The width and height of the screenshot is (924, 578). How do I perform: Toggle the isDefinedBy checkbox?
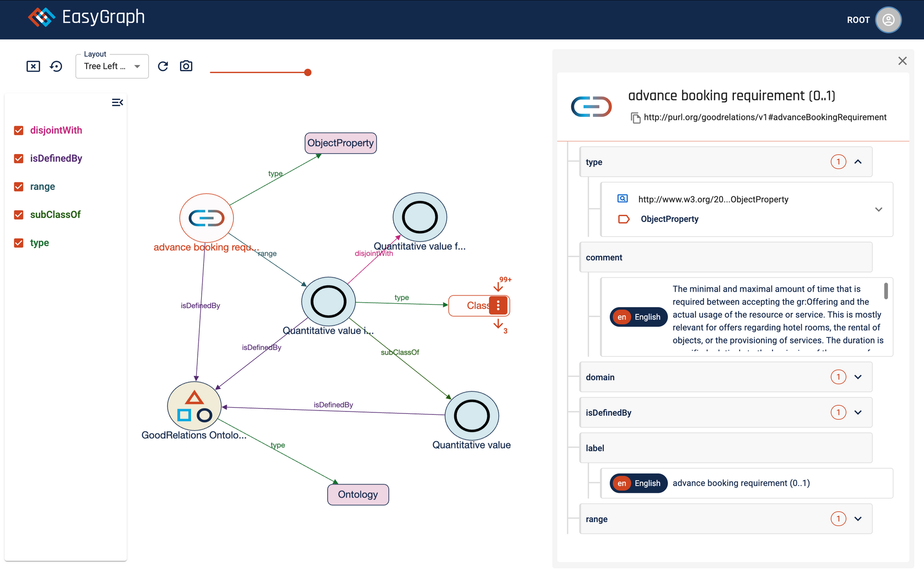pos(19,159)
